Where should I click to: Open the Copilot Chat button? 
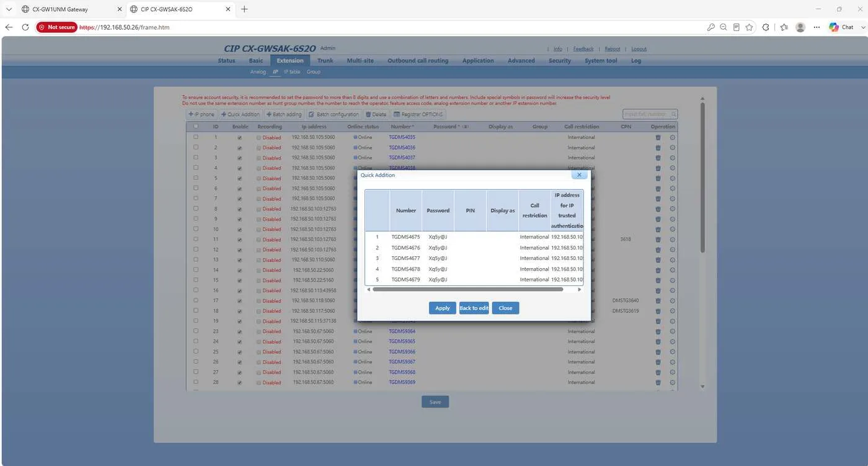point(841,27)
